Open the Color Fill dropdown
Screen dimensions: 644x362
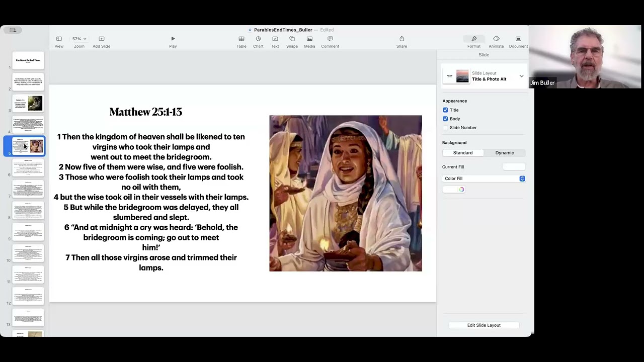484,178
